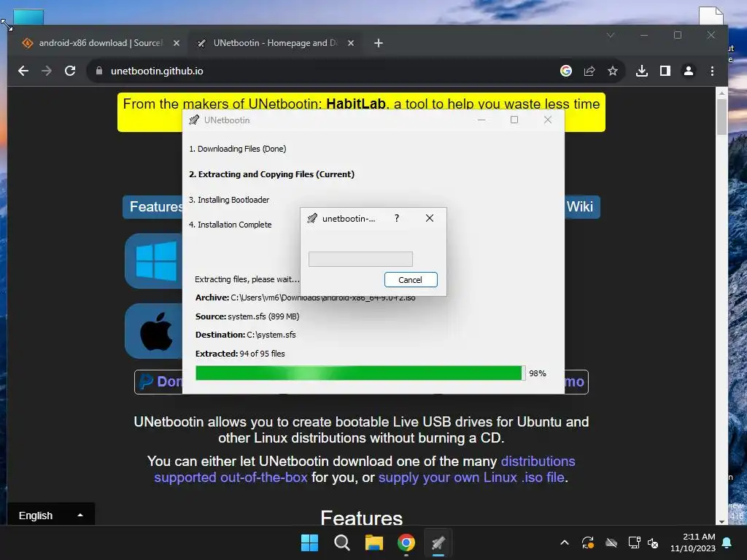
Task: Click the muted volume tray icon
Action: click(653, 542)
